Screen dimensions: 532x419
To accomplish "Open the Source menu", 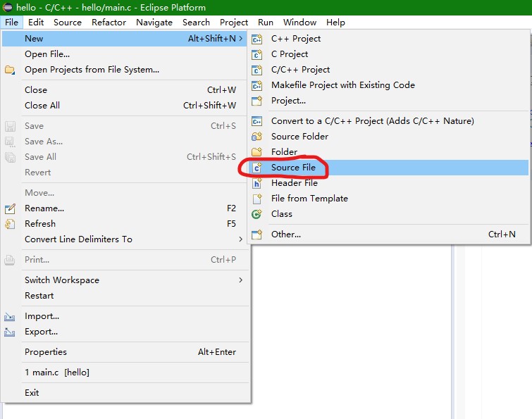I will tap(68, 23).
